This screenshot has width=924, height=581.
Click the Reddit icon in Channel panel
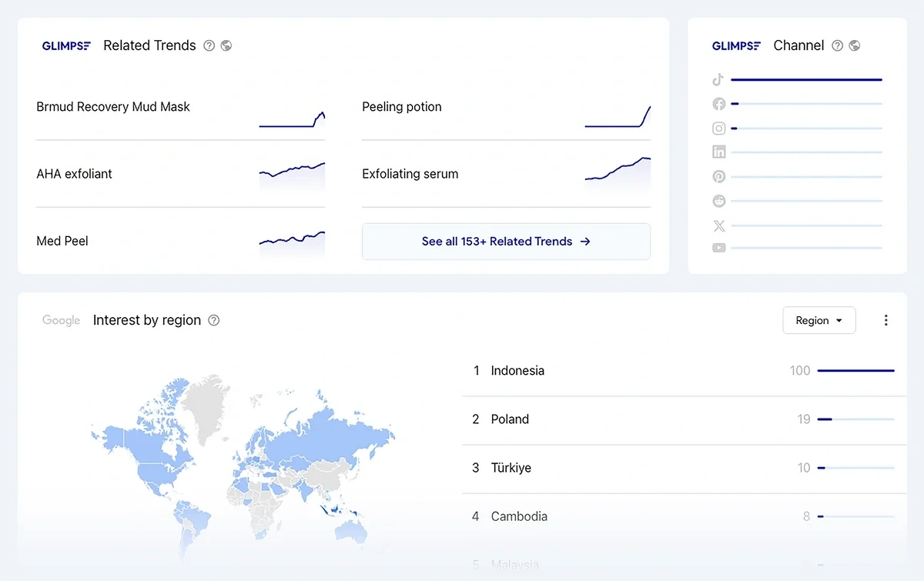(718, 201)
